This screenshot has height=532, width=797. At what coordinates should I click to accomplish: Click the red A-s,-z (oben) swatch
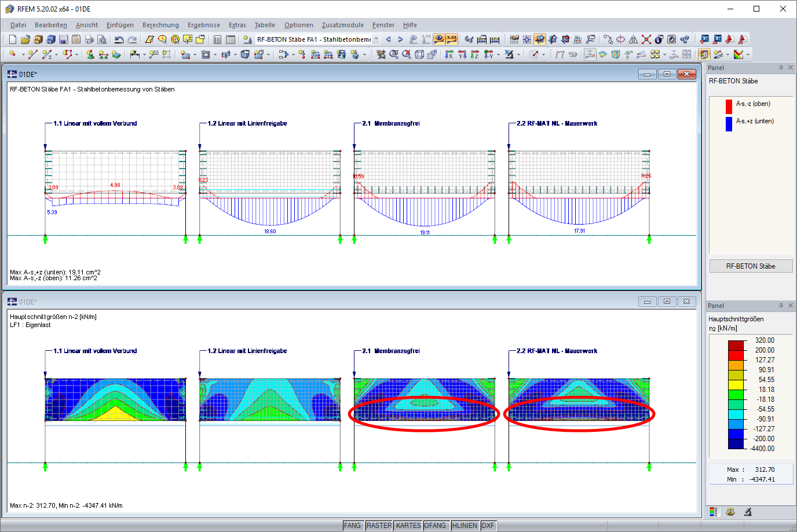tap(729, 107)
